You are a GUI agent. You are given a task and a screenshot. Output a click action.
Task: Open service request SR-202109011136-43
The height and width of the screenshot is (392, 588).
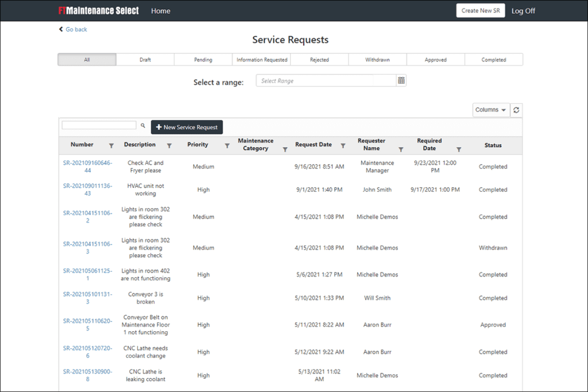pyautogui.click(x=87, y=189)
